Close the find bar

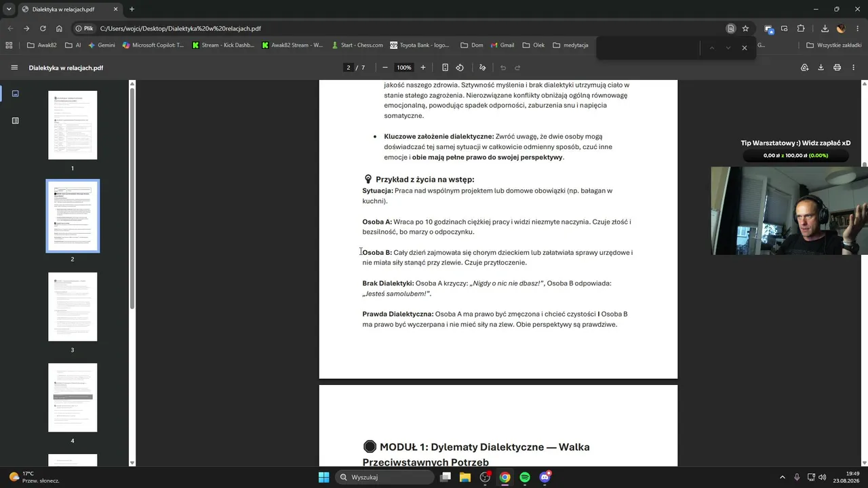[744, 48]
